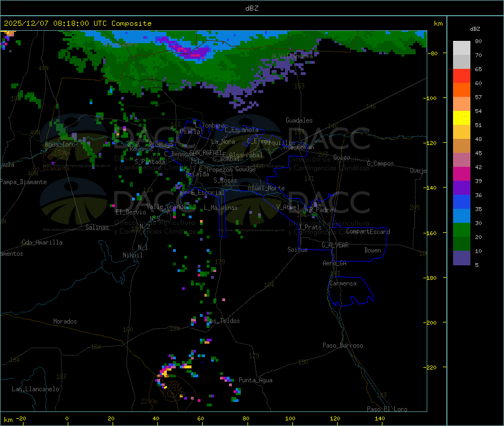Click the 5 dBZ violet legend swatch
The image size is (504, 426).
coord(461,258)
